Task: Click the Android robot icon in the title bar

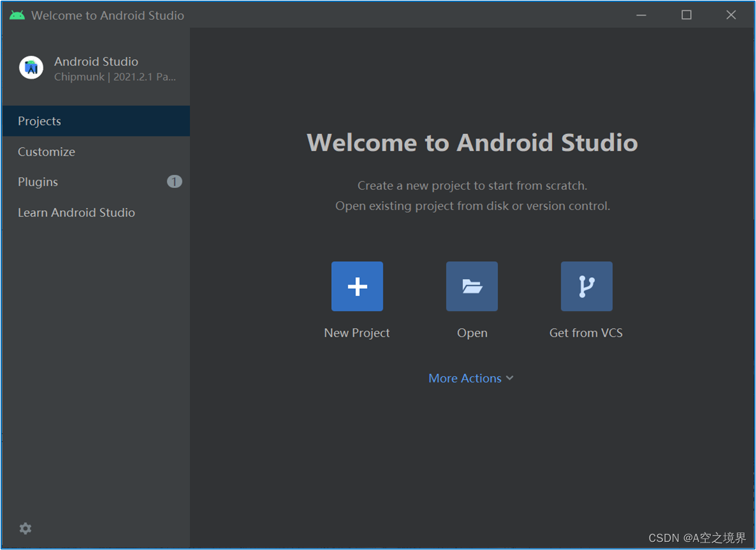Action: click(17, 15)
